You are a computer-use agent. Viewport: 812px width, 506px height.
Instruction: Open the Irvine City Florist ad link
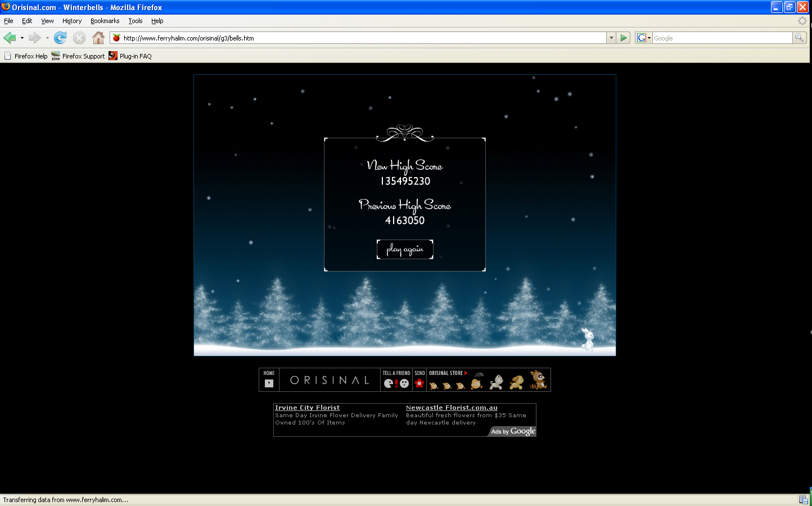[308, 408]
